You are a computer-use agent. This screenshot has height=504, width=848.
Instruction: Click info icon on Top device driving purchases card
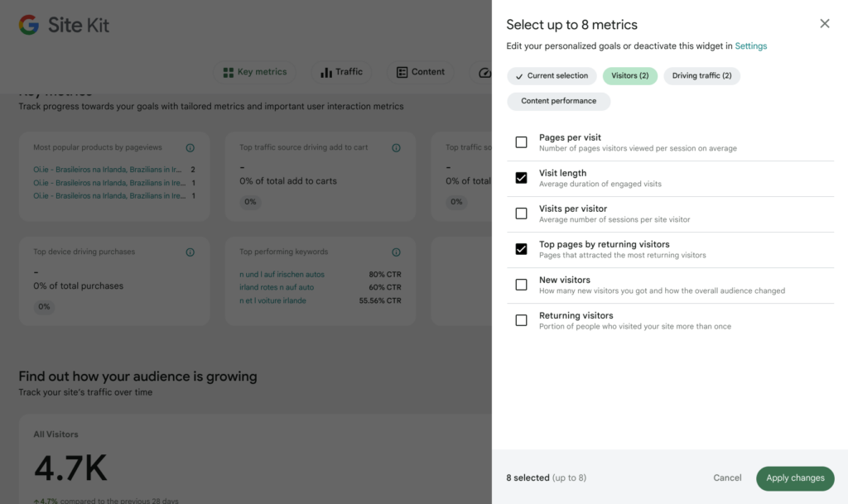click(190, 252)
